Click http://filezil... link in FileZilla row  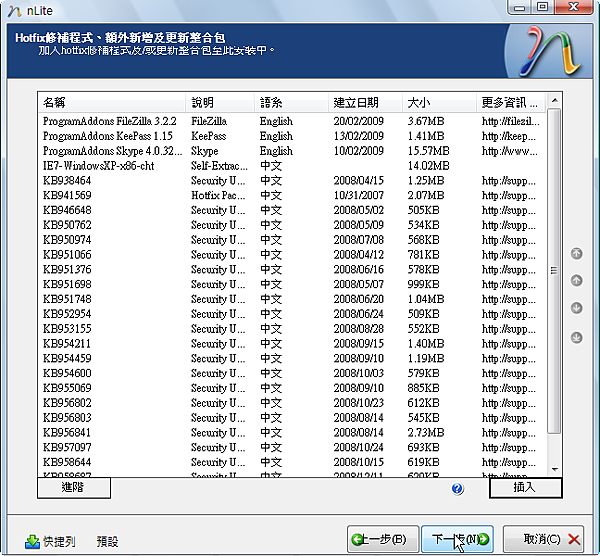(510, 121)
